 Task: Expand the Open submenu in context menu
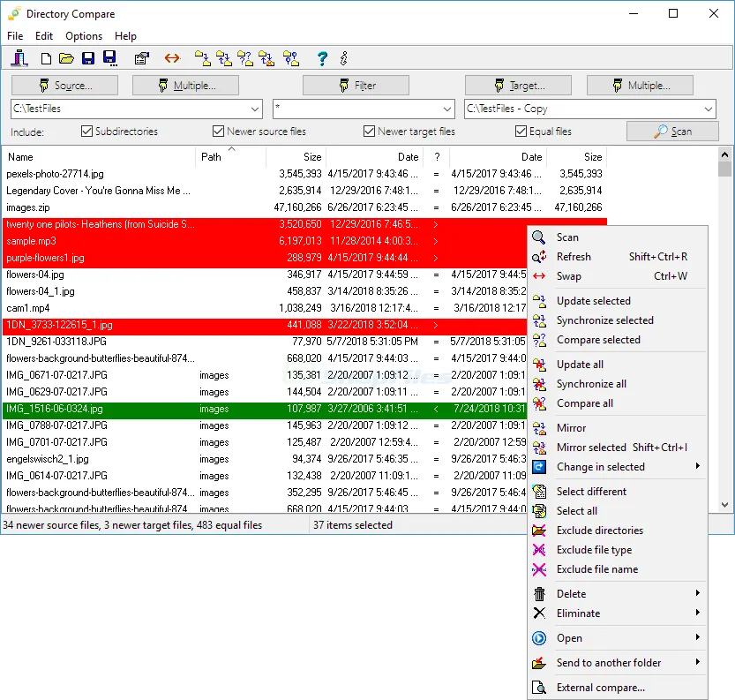click(x=618, y=638)
